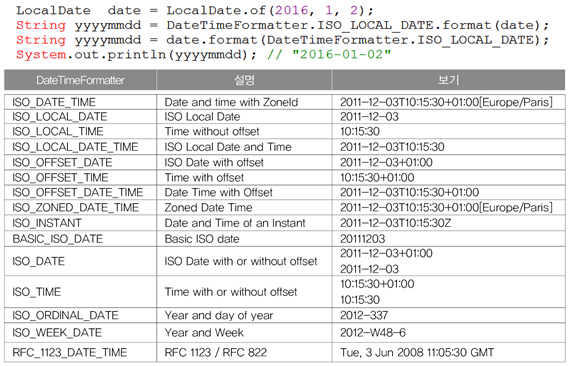
Task: Click the example value in ISO_ZONED_DATE_TIME row
Action: 446,207
